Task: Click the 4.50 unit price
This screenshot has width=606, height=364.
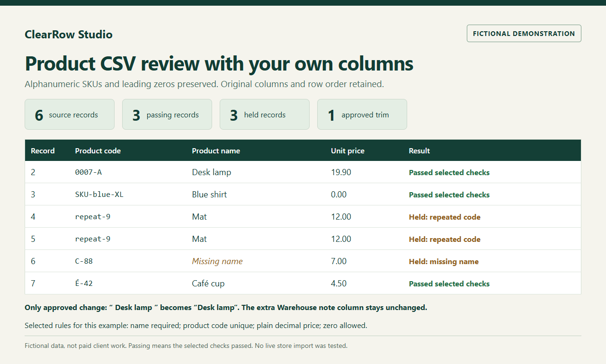Action: point(339,284)
